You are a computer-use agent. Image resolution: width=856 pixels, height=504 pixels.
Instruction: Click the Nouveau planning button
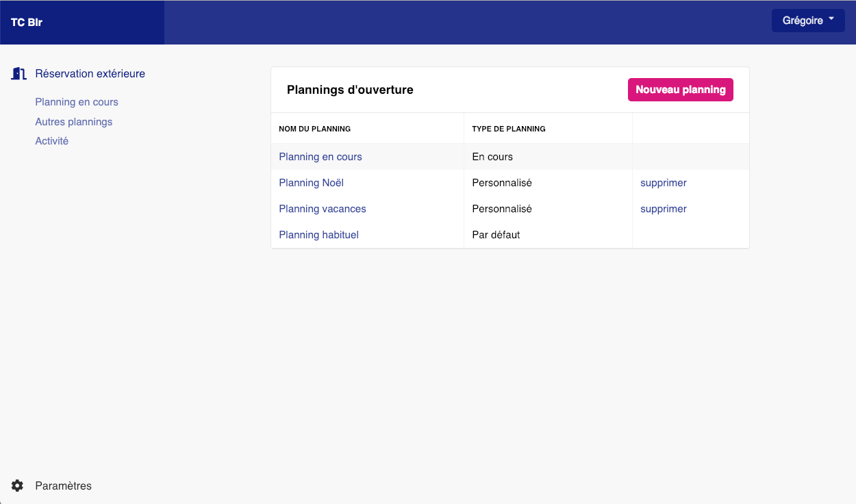point(680,90)
